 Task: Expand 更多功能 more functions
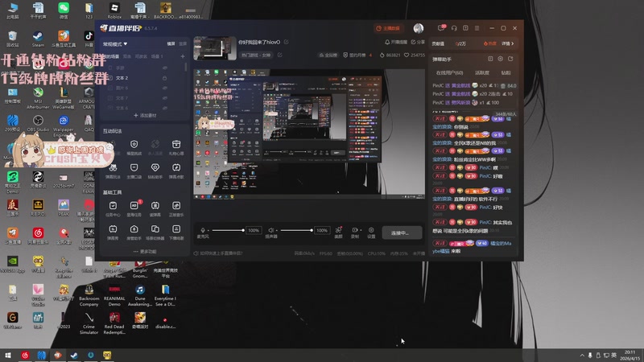(x=145, y=251)
